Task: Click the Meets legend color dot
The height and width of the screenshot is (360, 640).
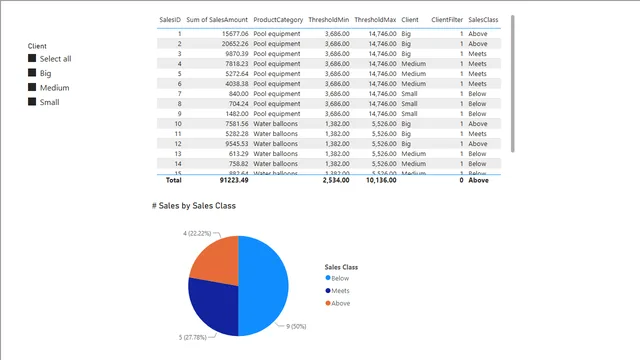Action: 328,291
